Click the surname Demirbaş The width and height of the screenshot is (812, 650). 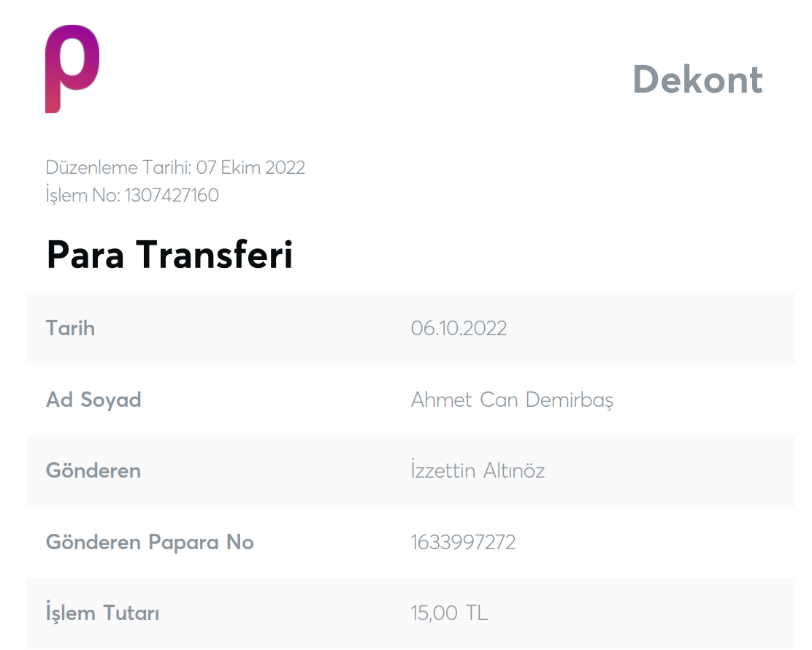(x=569, y=399)
